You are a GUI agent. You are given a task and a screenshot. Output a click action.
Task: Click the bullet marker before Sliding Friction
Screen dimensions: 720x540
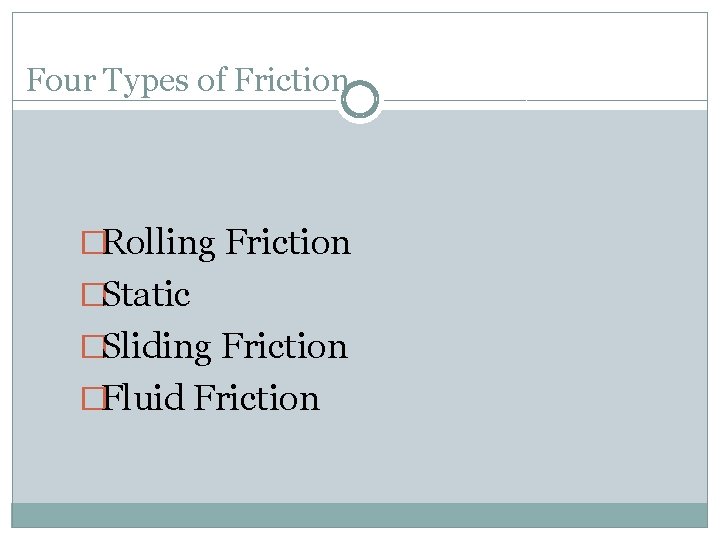tap(93, 347)
